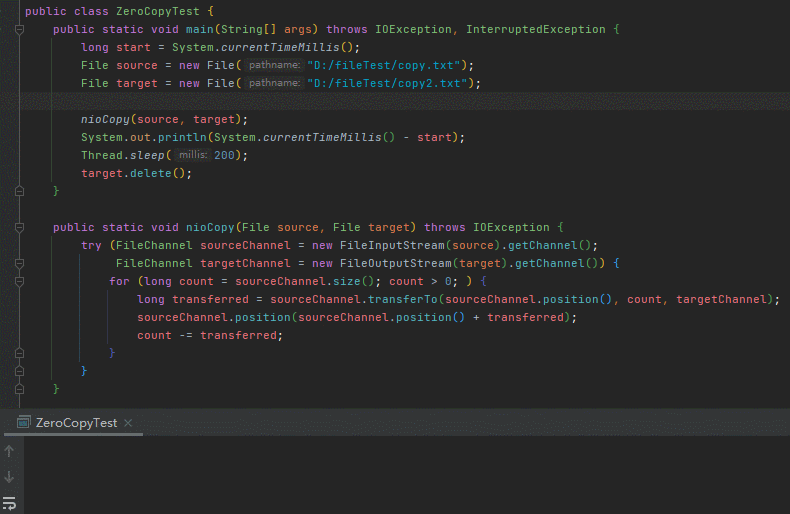Click the up arrow in run console
This screenshot has width=790, height=514.
click(9, 451)
